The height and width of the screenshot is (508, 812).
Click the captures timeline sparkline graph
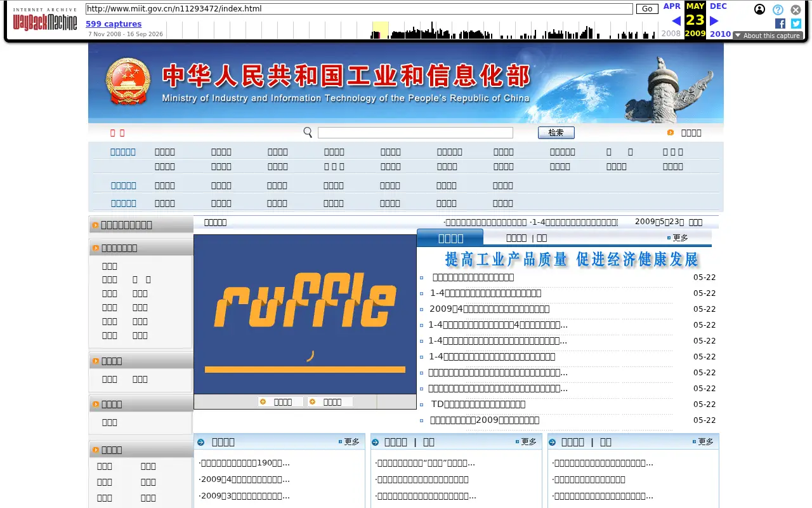point(412,30)
